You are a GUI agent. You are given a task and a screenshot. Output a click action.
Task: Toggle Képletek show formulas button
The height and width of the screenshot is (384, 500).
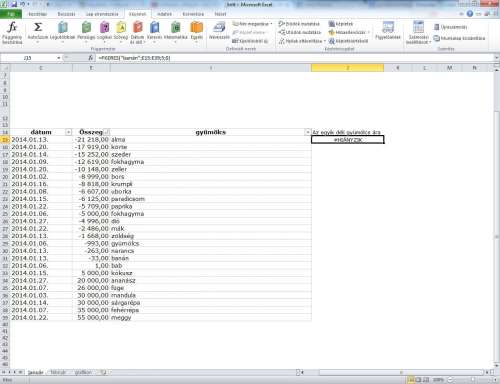(341, 24)
